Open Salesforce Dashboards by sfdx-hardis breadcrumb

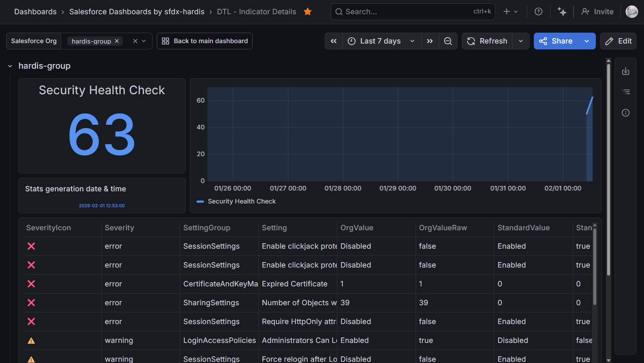(x=137, y=12)
